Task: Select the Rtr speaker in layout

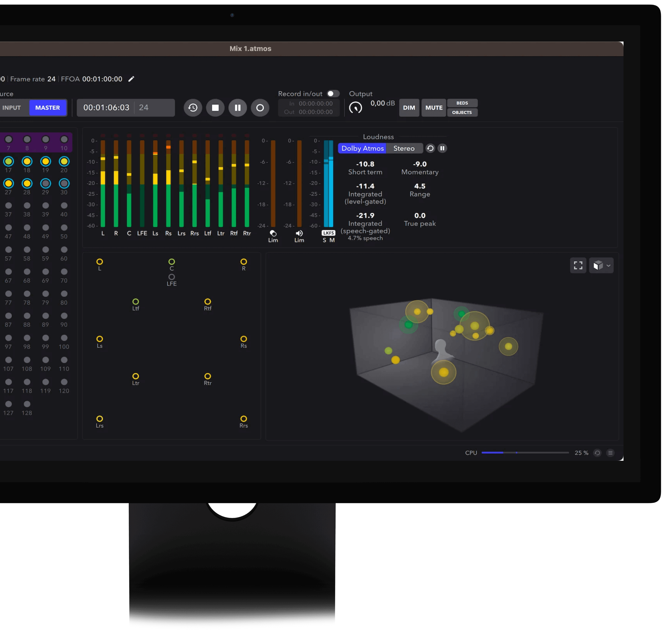Action: [208, 376]
